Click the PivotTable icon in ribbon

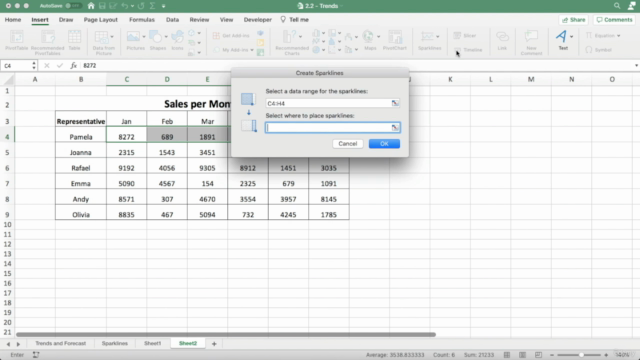tap(16, 40)
